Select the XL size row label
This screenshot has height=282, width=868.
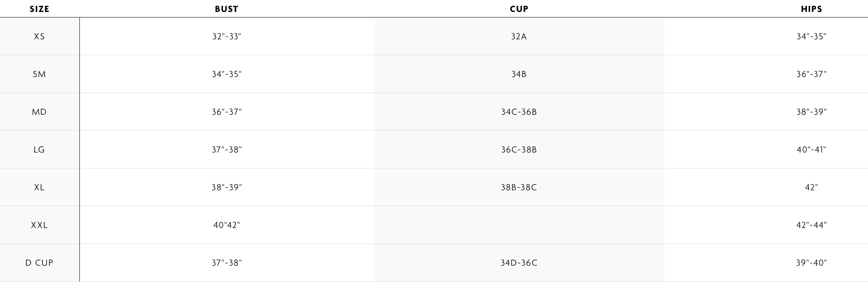coord(39,187)
